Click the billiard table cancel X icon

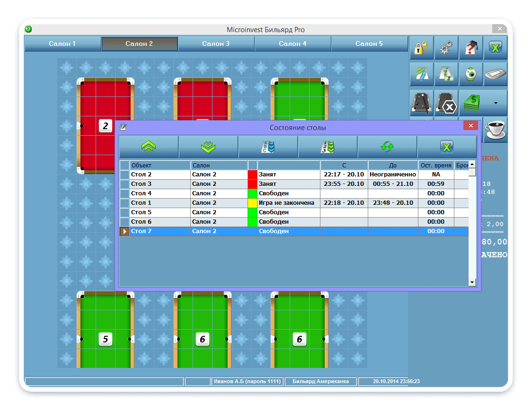pyautogui.click(x=446, y=103)
